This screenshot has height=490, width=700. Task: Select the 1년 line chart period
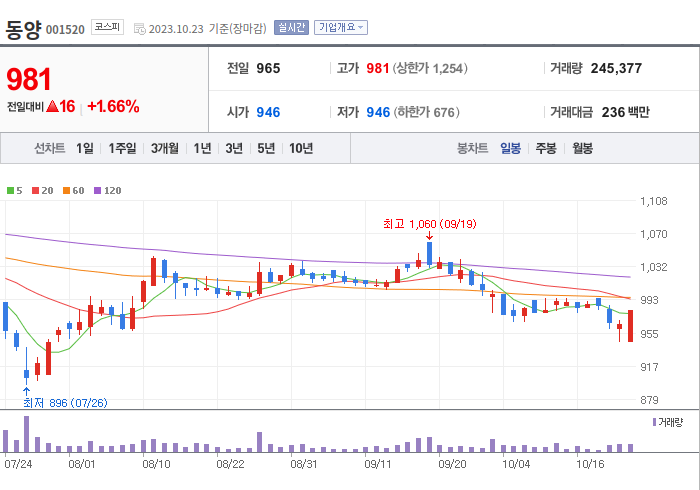[202, 148]
